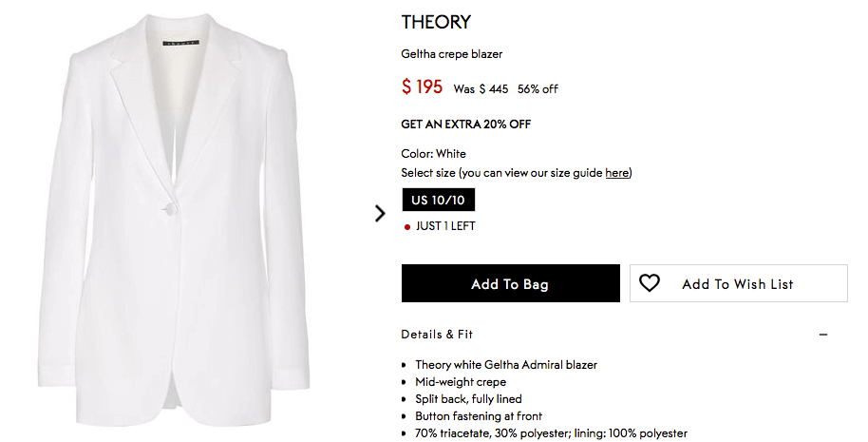Screen dimensions: 868x442
Task: Click the Theory label inside blazer collar
Action: coord(181,43)
